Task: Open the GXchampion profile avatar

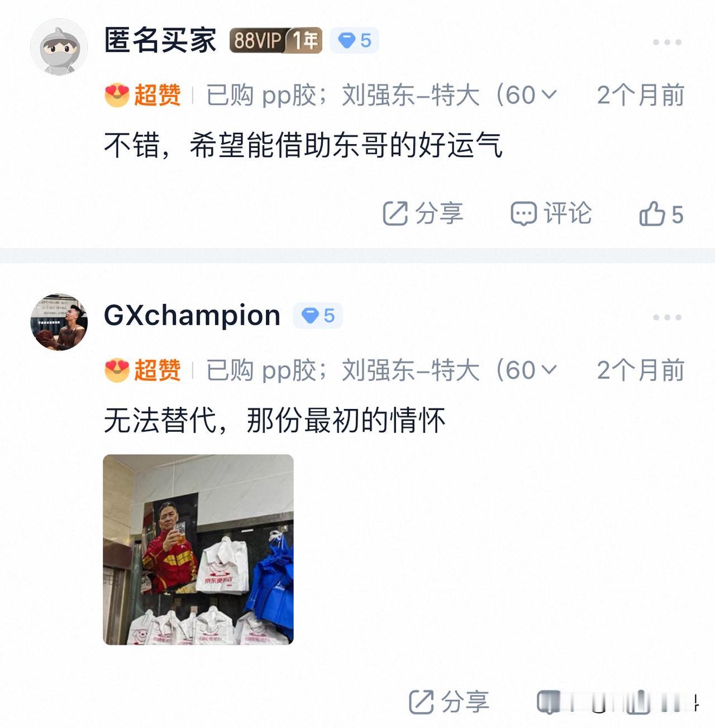Action: [x=59, y=322]
